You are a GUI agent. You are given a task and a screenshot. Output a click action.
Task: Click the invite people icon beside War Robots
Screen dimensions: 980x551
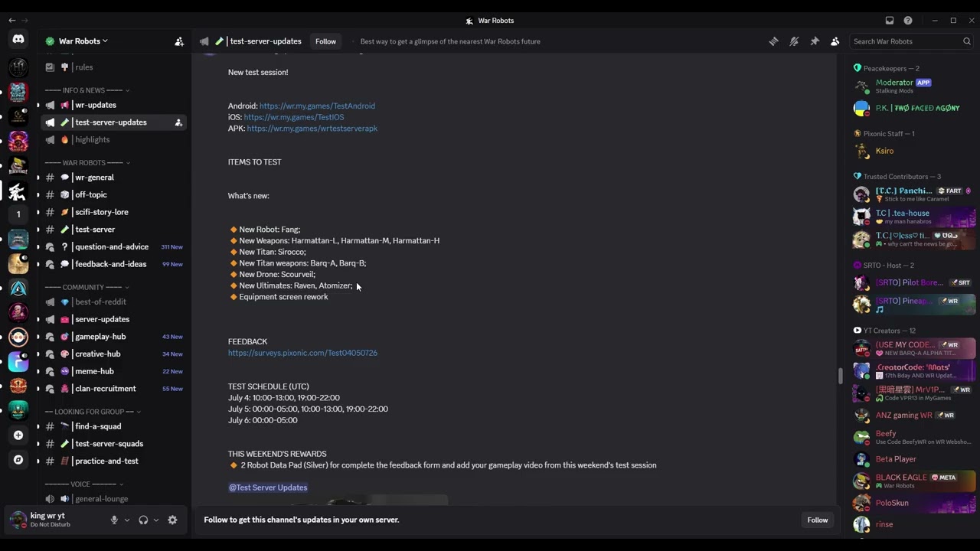179,41
